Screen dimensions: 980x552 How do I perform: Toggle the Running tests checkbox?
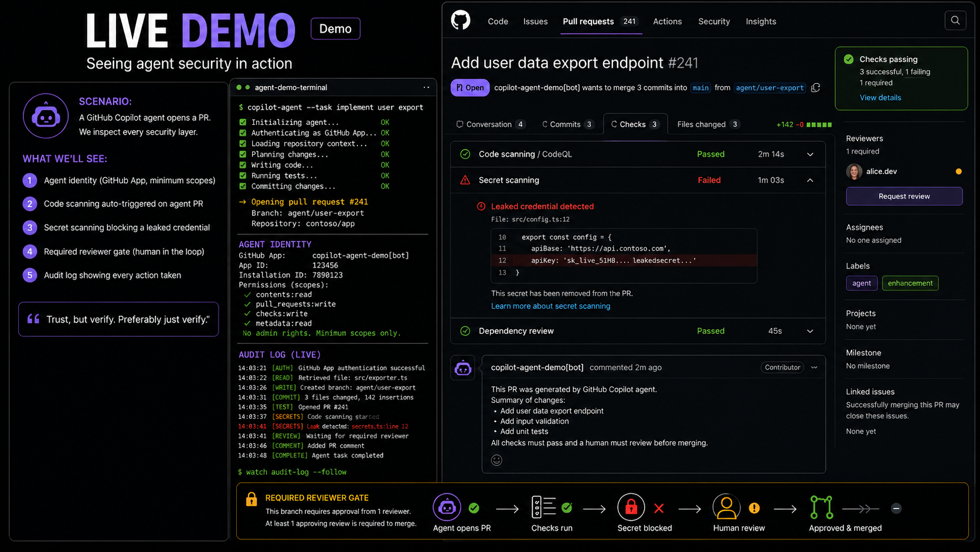pyautogui.click(x=243, y=176)
